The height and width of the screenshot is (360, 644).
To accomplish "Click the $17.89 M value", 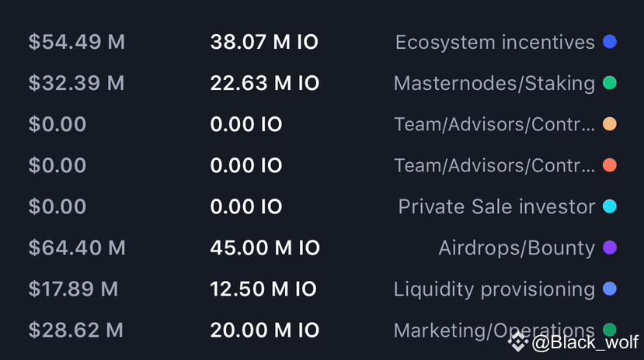I will pos(73,289).
